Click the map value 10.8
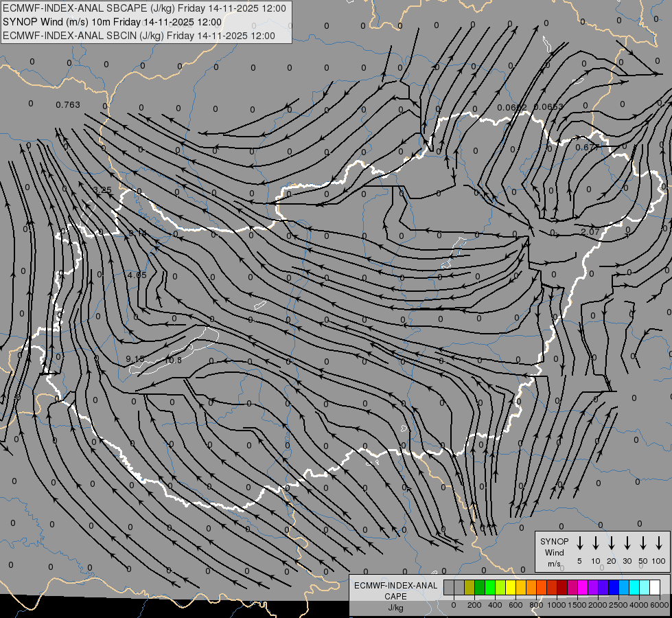 pyautogui.click(x=173, y=360)
